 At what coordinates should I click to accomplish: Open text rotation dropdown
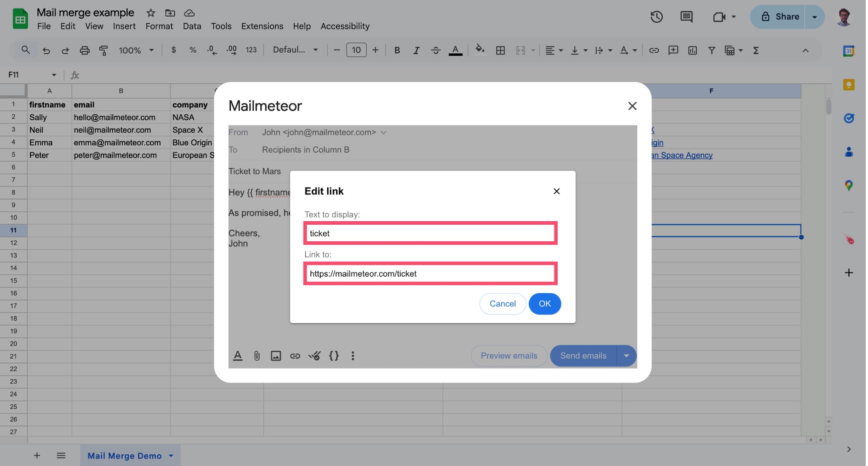(628, 50)
